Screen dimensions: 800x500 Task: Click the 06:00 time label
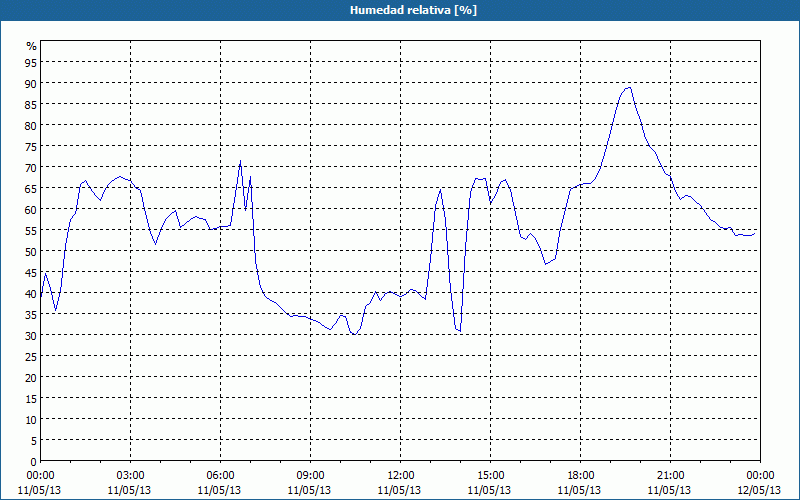click(x=220, y=476)
